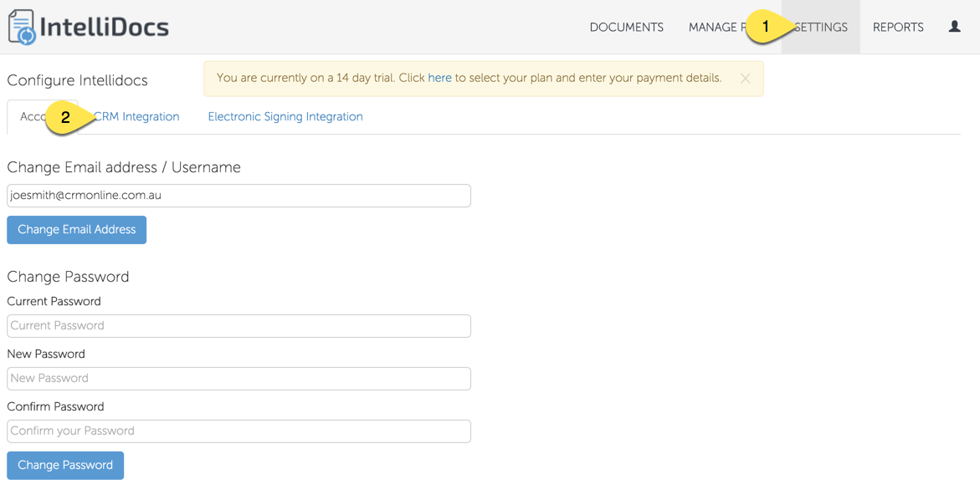Image resolution: width=980 pixels, height=490 pixels.
Task: Click the 'Confirm Password' label
Action: (55, 406)
